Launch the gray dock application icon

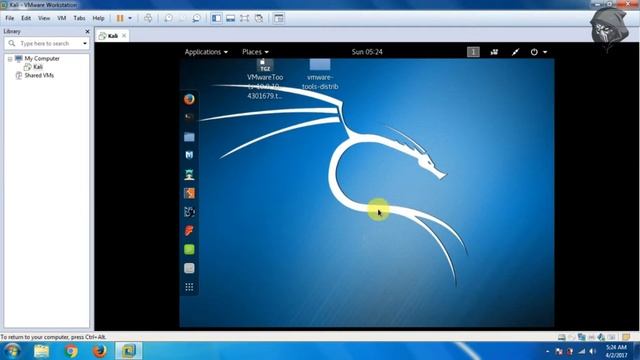(x=189, y=268)
